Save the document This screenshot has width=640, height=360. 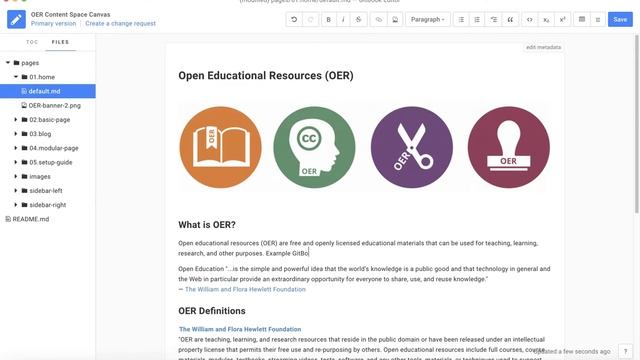point(620,19)
